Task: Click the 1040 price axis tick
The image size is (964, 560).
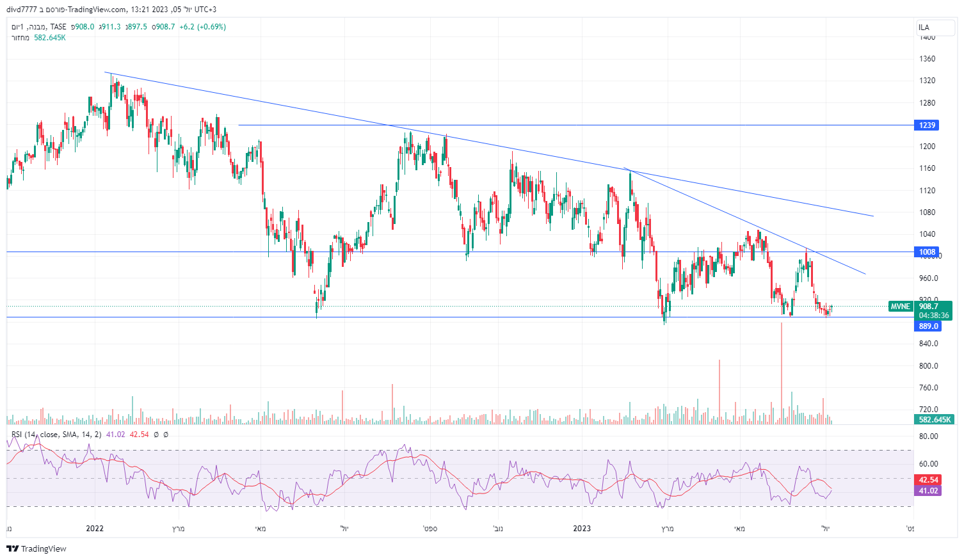Action: pyautogui.click(x=927, y=234)
